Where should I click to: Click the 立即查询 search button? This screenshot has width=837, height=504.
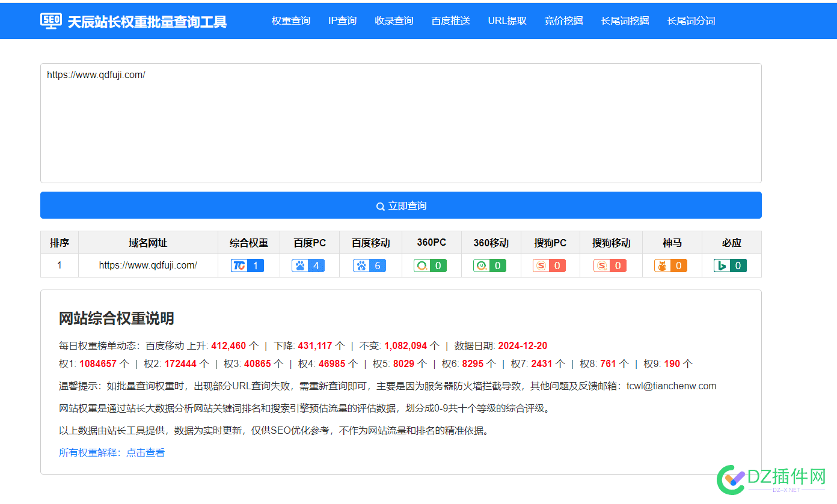[x=401, y=205]
